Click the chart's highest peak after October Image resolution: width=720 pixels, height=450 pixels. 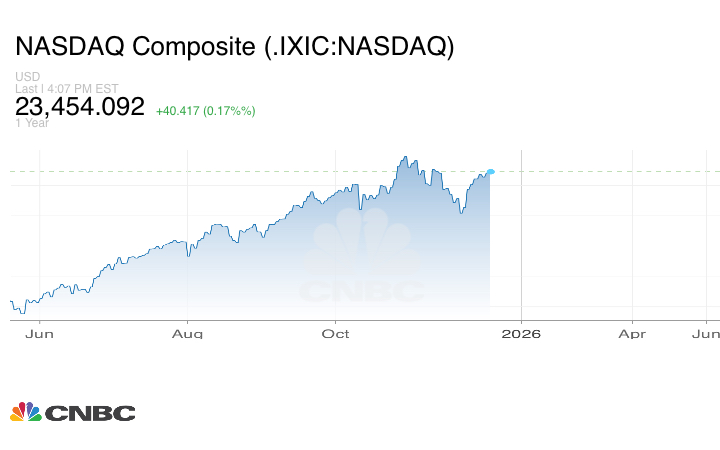[x=405, y=157]
